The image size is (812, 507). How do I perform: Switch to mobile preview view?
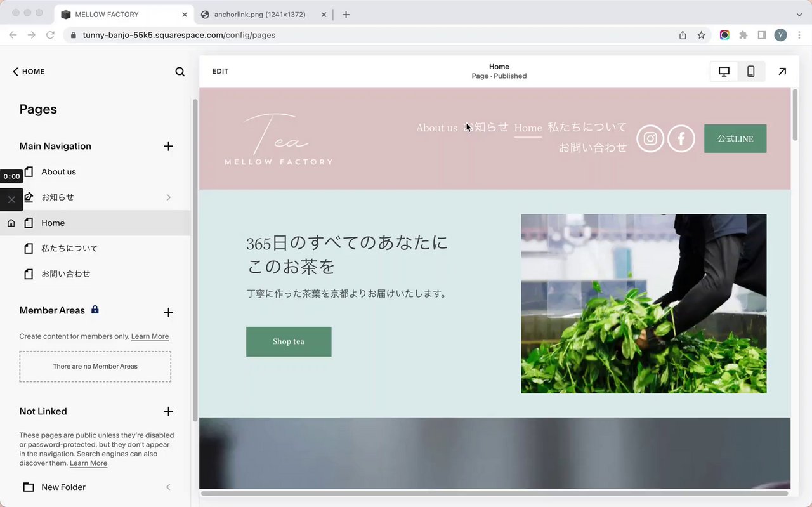tap(751, 72)
